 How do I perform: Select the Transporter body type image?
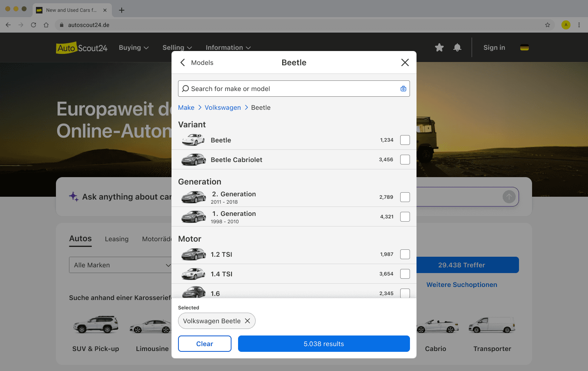[x=492, y=325]
